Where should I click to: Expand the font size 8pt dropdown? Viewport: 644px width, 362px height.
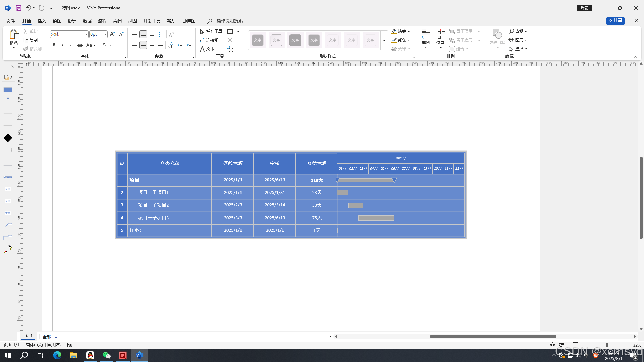pos(105,34)
